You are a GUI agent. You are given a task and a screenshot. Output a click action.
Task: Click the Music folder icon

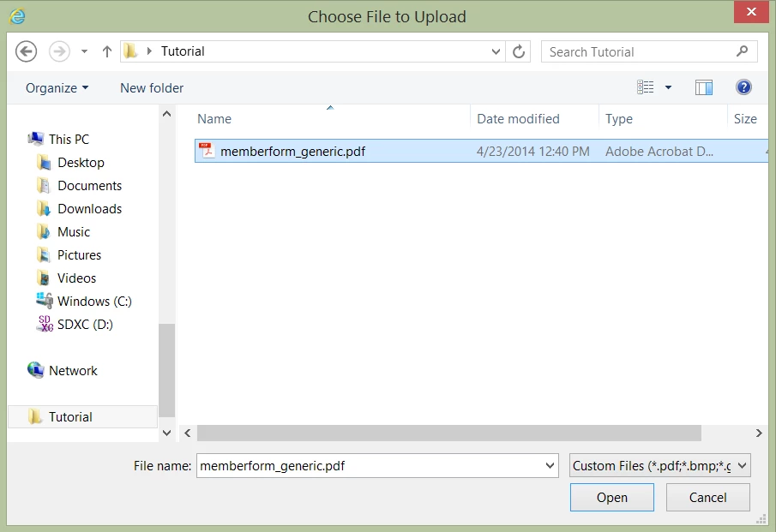pyautogui.click(x=44, y=232)
